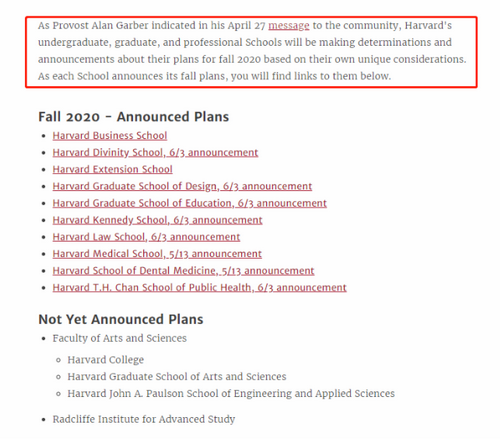Open Harvard Divinity School 6/3 announcement
Viewport: 500px width, 446px height.
point(155,153)
